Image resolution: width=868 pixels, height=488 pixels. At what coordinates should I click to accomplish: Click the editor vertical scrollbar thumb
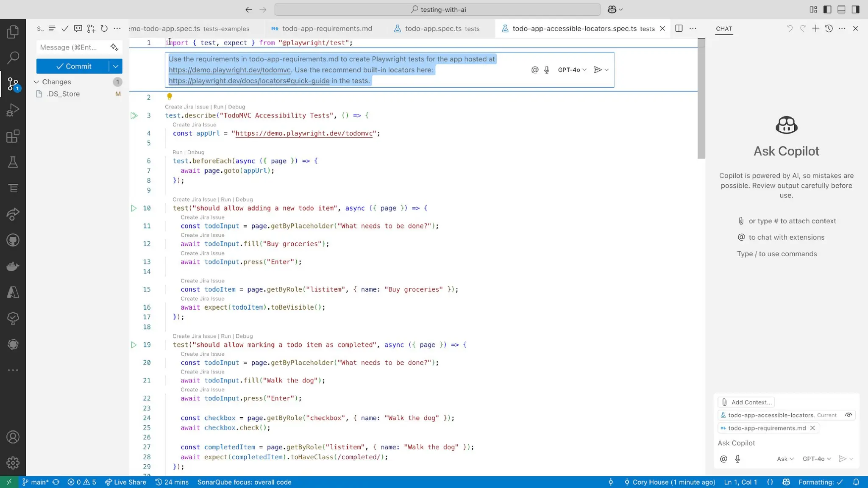pyautogui.click(x=701, y=99)
